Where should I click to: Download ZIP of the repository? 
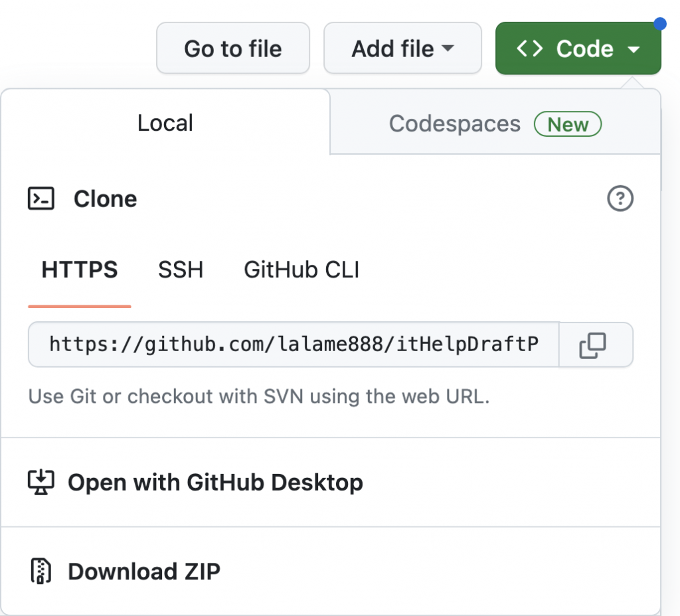[144, 572]
